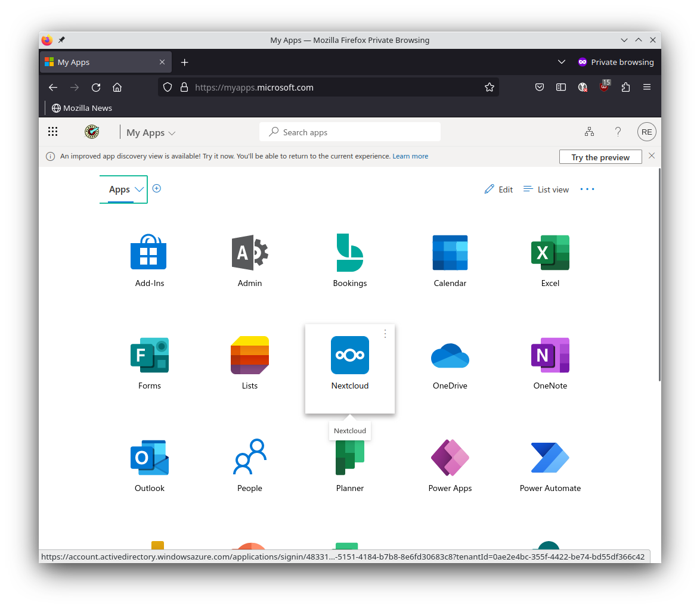Follow the Learn more link
The width and height of the screenshot is (700, 609).
410,156
